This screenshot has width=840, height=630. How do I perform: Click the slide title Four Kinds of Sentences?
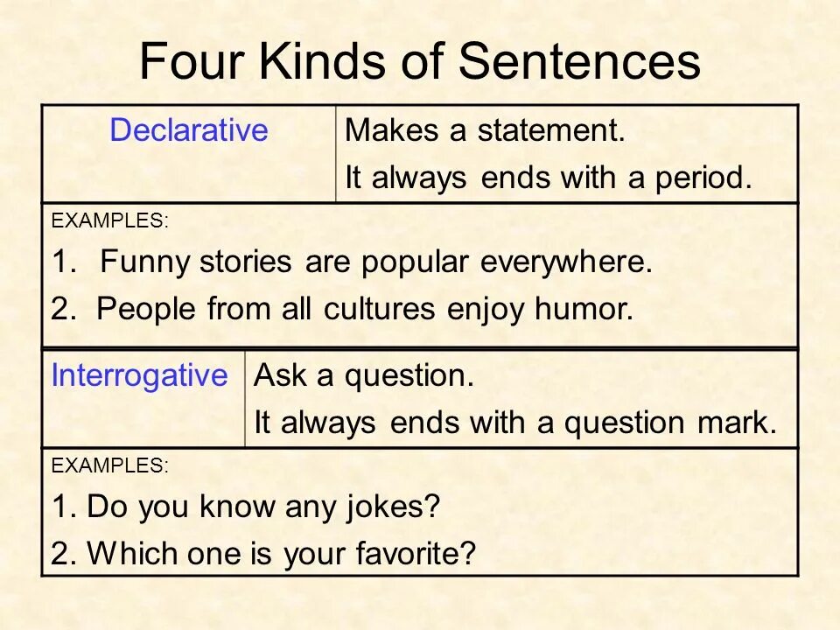[x=420, y=60]
